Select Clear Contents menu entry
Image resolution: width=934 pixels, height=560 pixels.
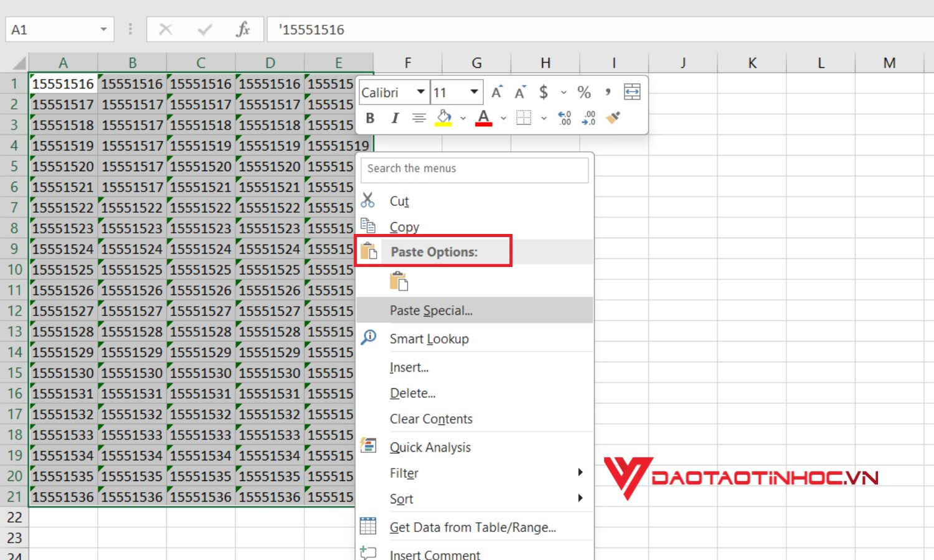pos(474,419)
